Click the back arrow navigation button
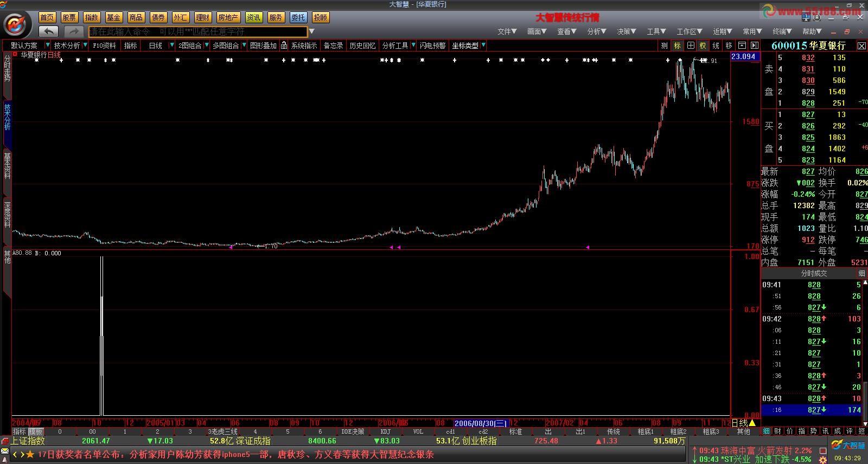 pyautogui.click(x=48, y=31)
